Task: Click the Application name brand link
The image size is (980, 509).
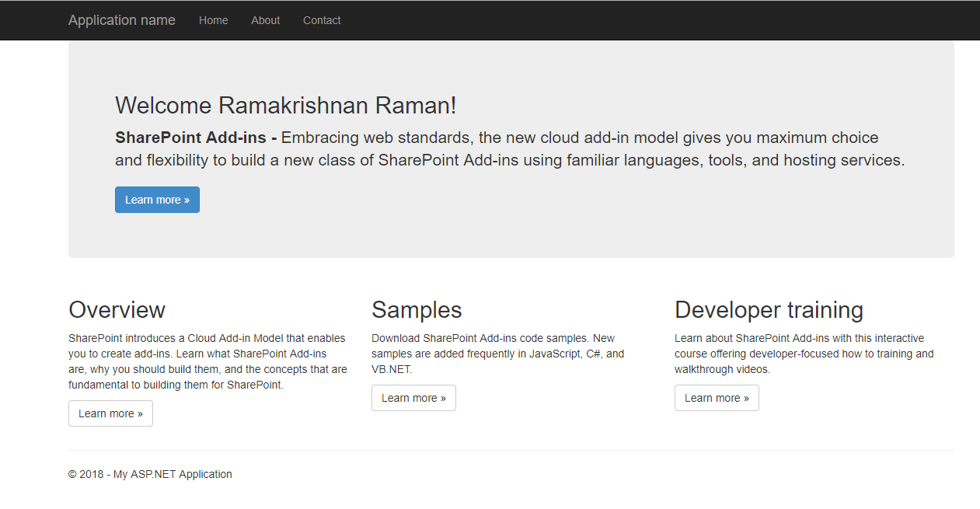Action: coord(122,20)
